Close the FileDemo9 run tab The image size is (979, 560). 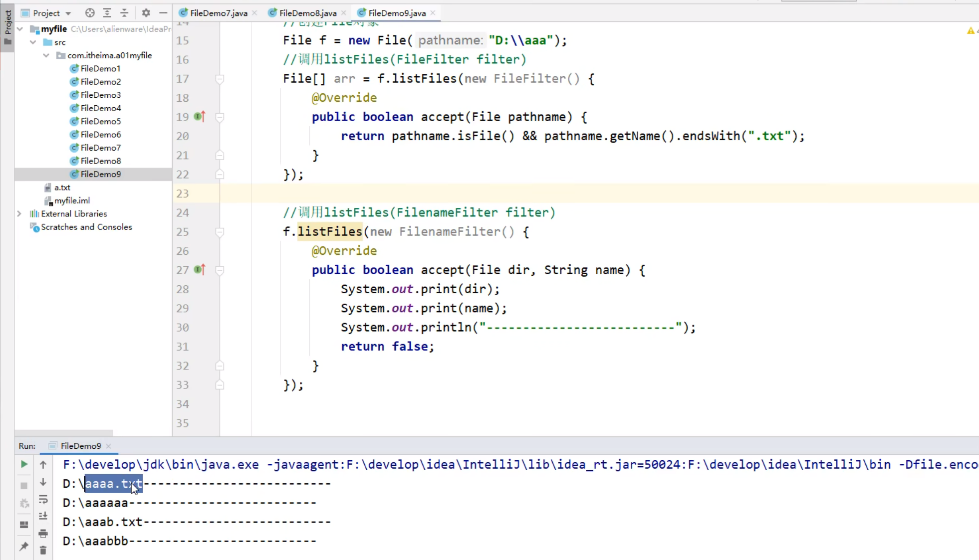click(110, 446)
